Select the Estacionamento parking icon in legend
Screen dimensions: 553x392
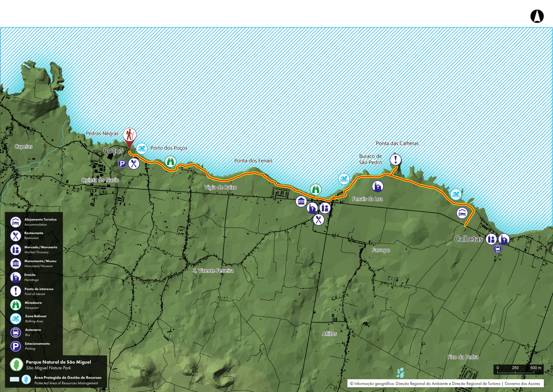(x=16, y=346)
